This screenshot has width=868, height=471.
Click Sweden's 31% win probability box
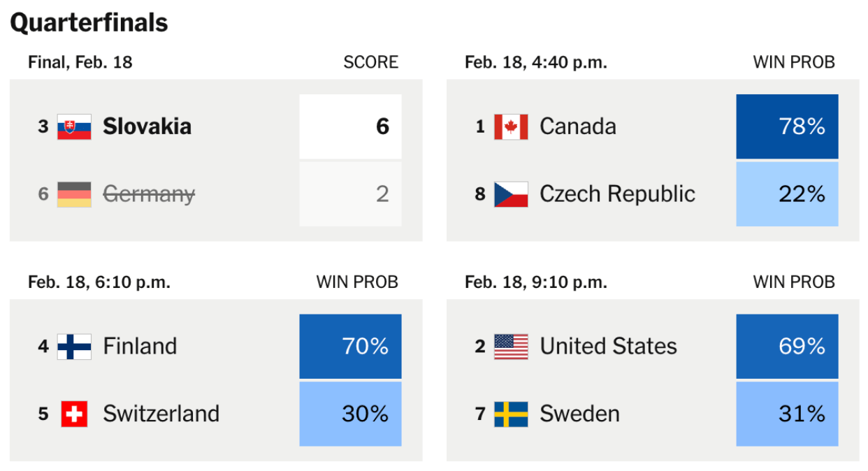click(x=787, y=414)
